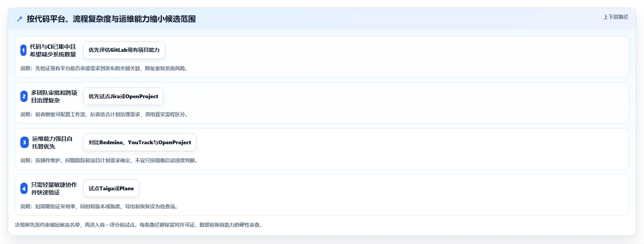Choose the 试点Taiga或Plane option
The image size is (644, 244).
(x=111, y=188)
